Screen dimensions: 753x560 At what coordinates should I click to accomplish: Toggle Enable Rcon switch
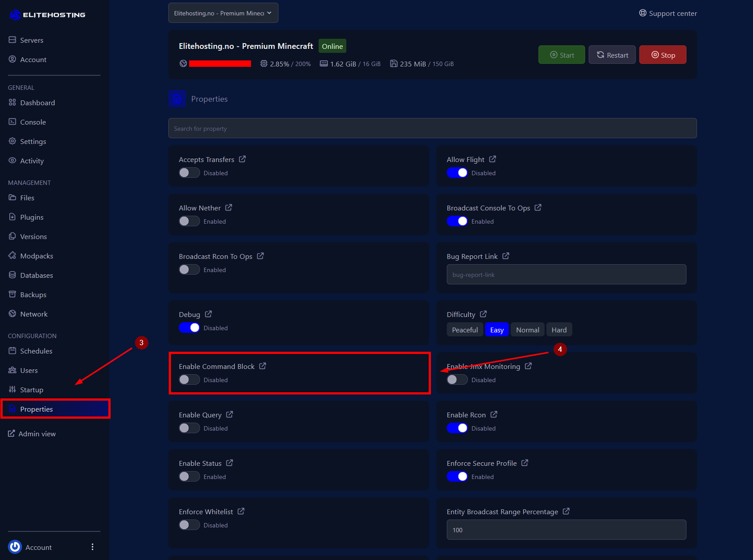point(457,428)
